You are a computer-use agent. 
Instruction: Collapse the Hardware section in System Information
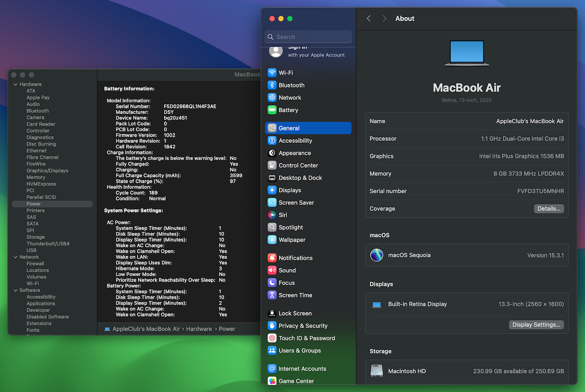[x=15, y=84]
